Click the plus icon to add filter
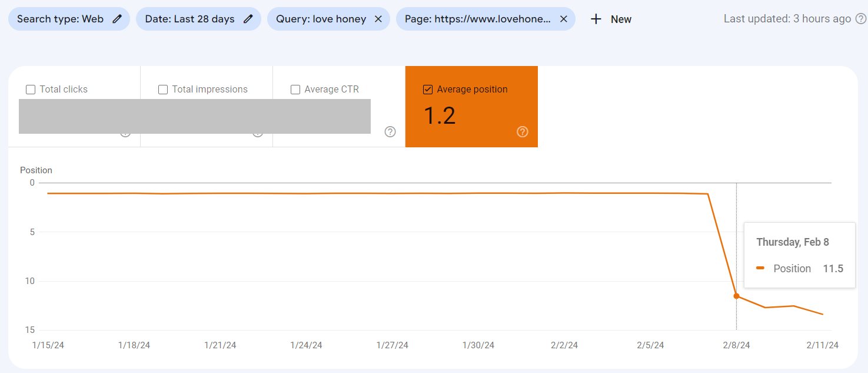This screenshot has height=373, width=868. (596, 19)
